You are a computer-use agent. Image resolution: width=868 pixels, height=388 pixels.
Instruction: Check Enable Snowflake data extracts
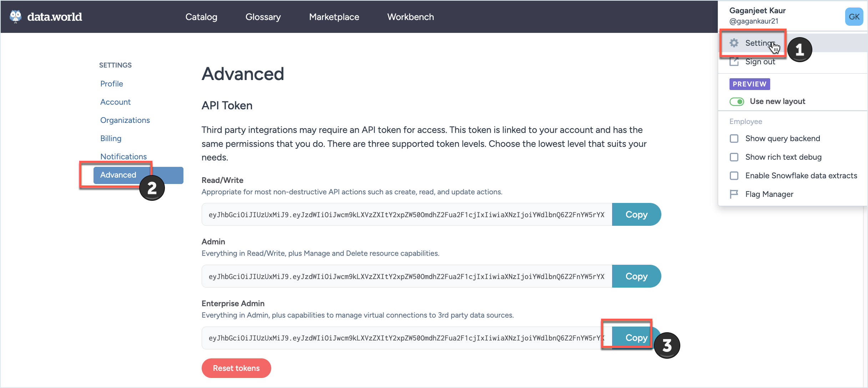click(x=734, y=175)
